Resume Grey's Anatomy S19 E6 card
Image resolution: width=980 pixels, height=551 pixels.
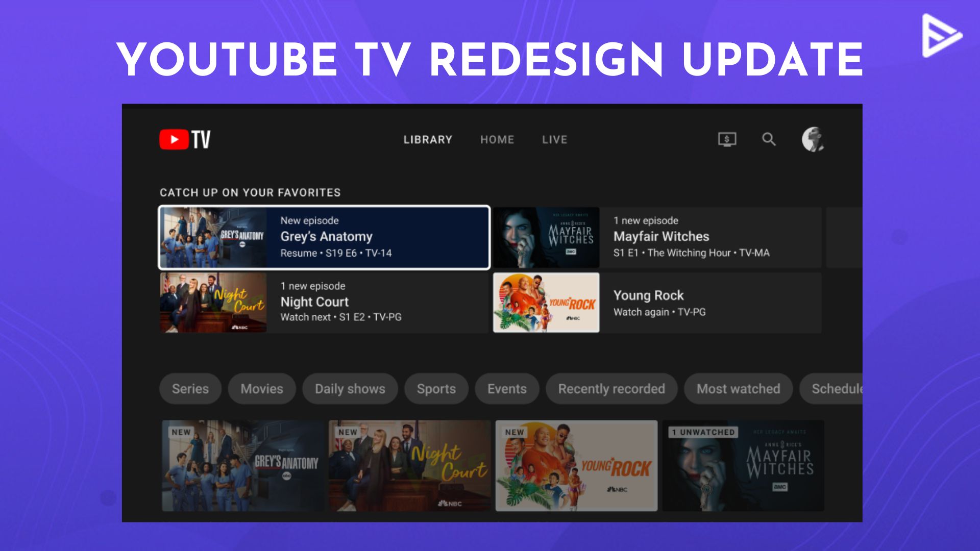(x=325, y=237)
